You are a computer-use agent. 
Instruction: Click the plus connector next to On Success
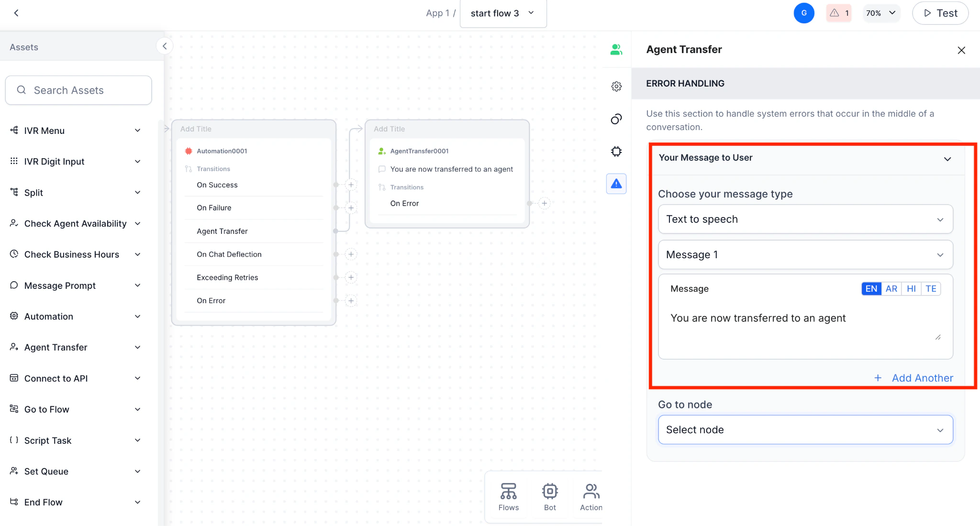click(351, 185)
